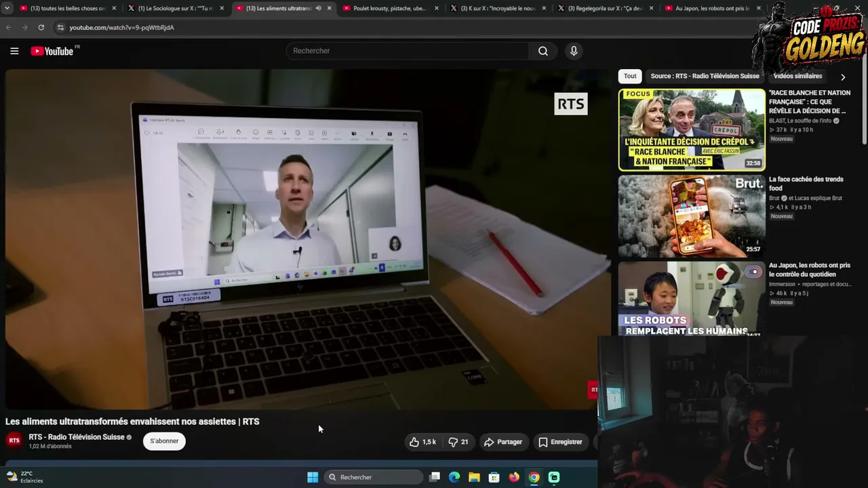Select the 'Vidéos similaires' filter chip

point(797,76)
